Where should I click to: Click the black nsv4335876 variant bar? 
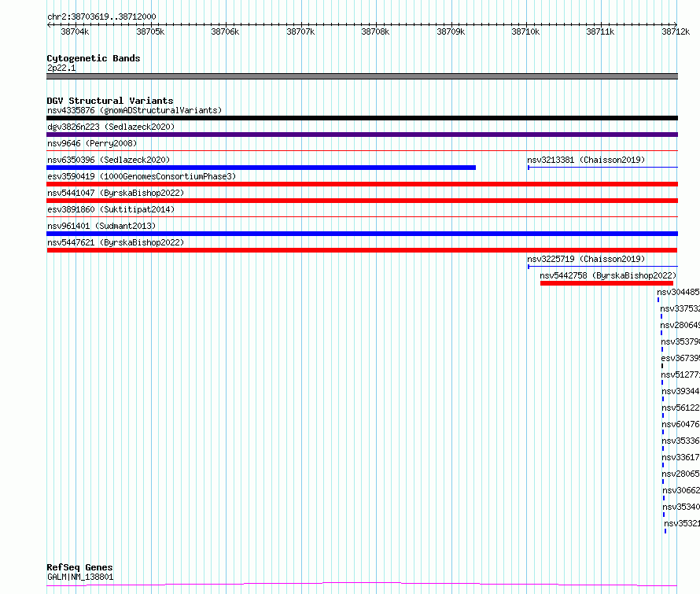362,118
